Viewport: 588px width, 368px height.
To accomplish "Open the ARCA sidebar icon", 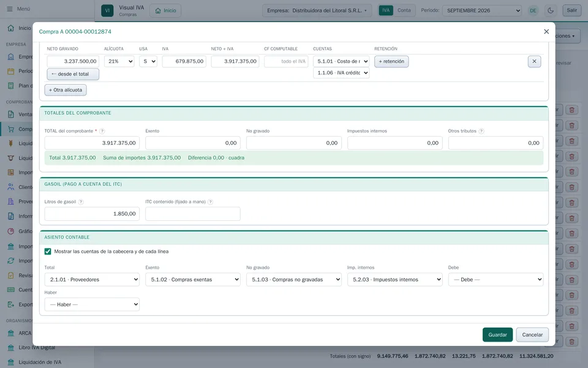I will tap(11, 333).
